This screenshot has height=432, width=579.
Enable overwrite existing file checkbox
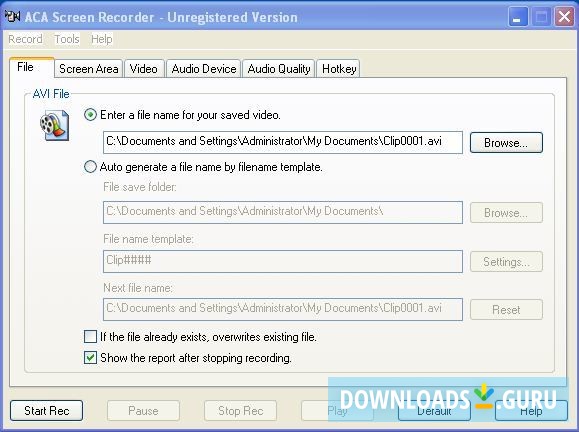(x=90, y=337)
